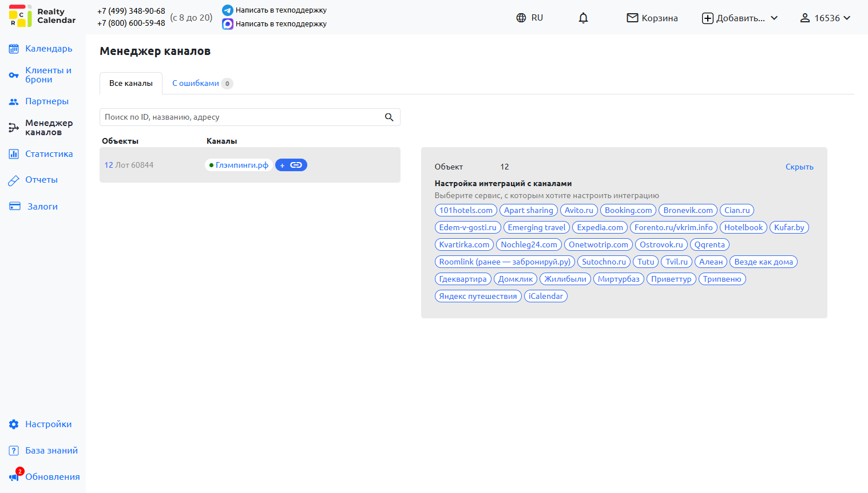868x493 pixels.
Task: Click the Календарь sidebar icon
Action: coord(14,49)
